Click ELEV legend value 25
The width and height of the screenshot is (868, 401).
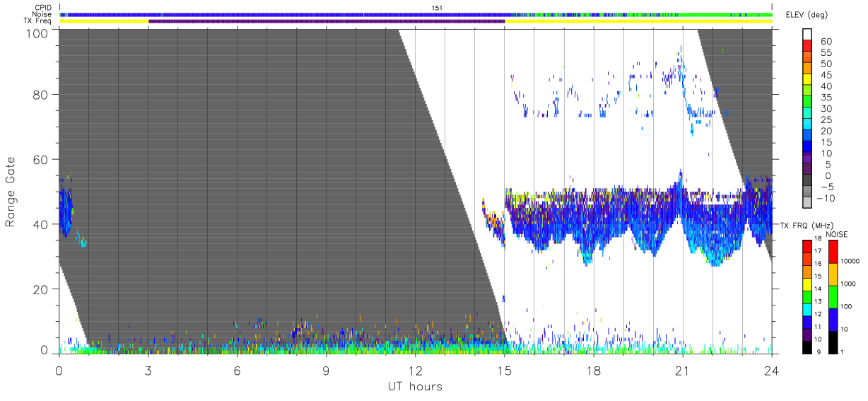[x=825, y=120]
